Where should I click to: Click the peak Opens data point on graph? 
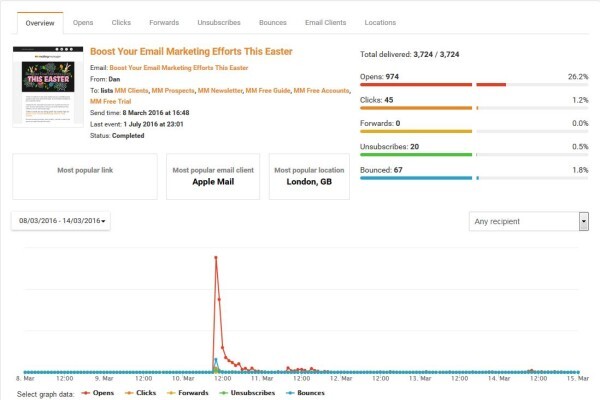point(216,258)
